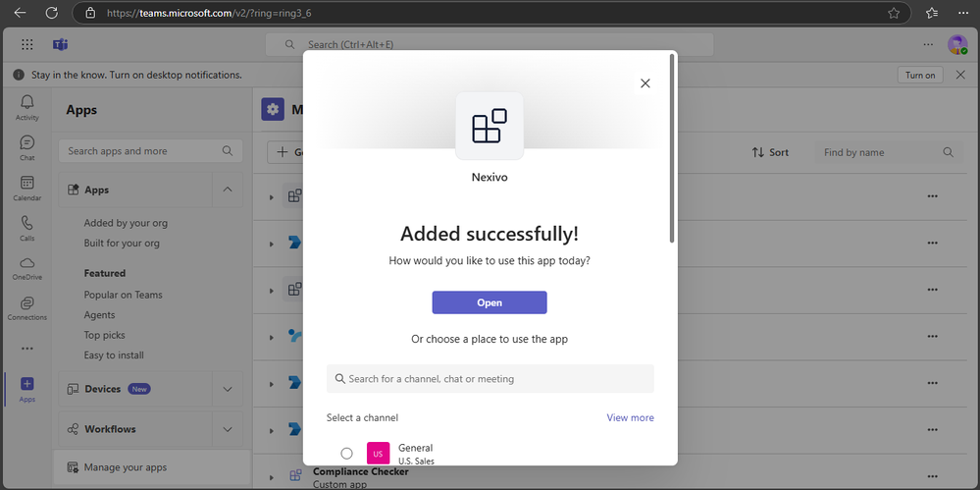Open the Top picks category
Screen dimensions: 980x490
point(104,335)
